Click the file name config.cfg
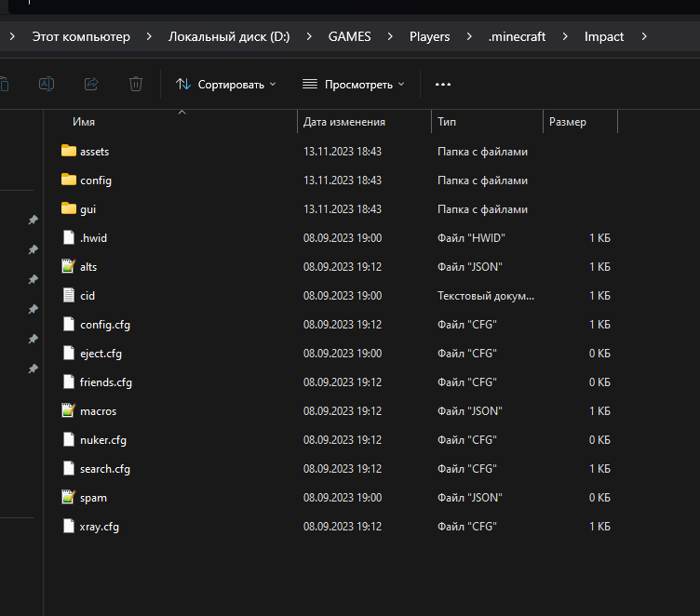This screenshot has width=700, height=616. [x=105, y=325]
